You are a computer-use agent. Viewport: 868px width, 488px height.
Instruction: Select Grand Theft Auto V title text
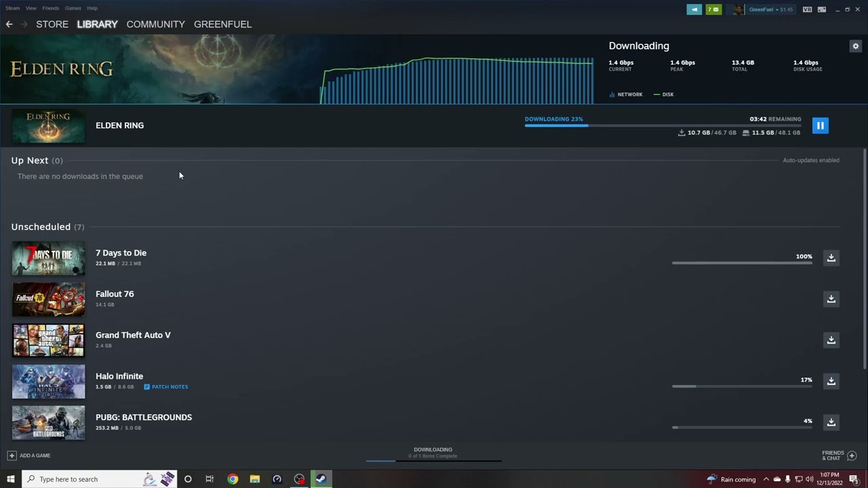tap(133, 335)
